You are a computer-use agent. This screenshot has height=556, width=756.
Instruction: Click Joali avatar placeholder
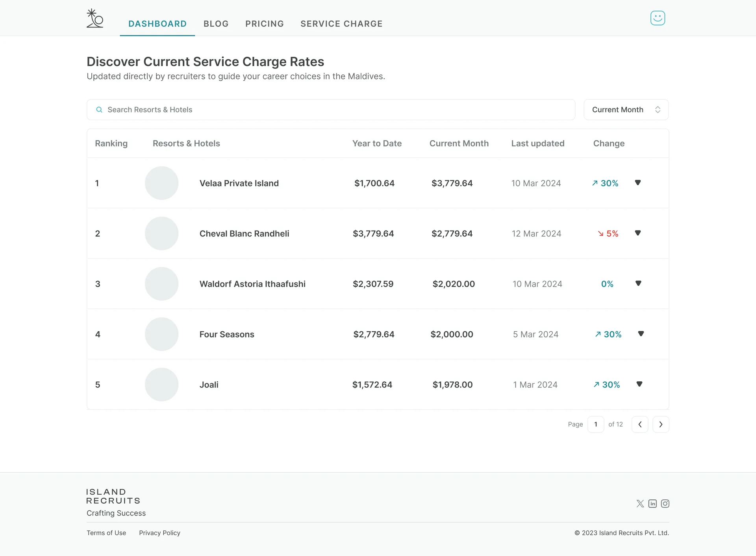click(161, 384)
